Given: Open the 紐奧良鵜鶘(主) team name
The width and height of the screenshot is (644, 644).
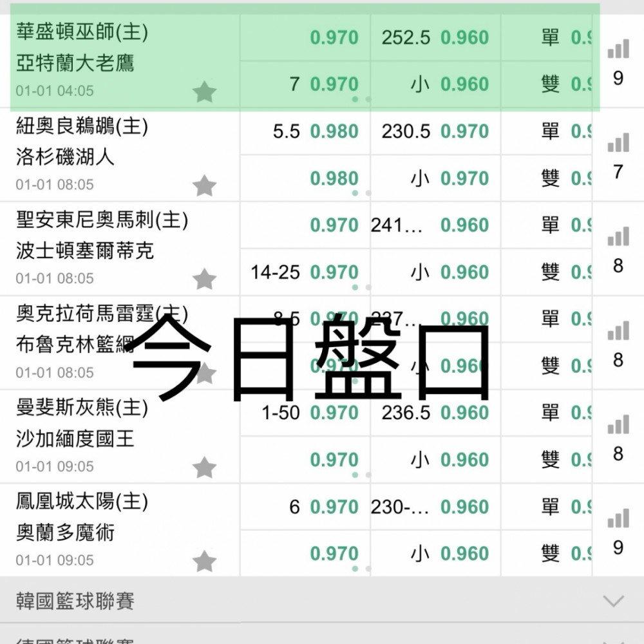Looking at the screenshot, I should click(82, 126).
